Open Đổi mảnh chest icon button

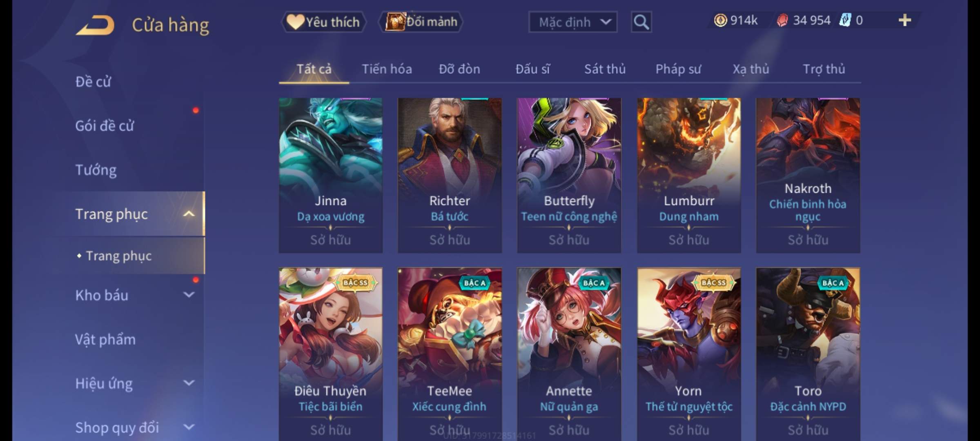(421, 22)
